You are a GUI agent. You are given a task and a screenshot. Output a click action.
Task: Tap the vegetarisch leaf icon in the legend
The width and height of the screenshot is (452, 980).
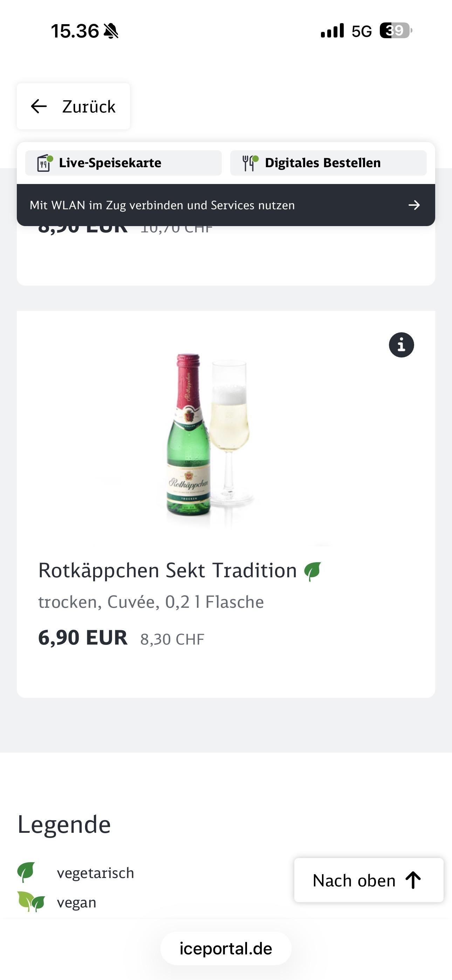[x=26, y=872]
